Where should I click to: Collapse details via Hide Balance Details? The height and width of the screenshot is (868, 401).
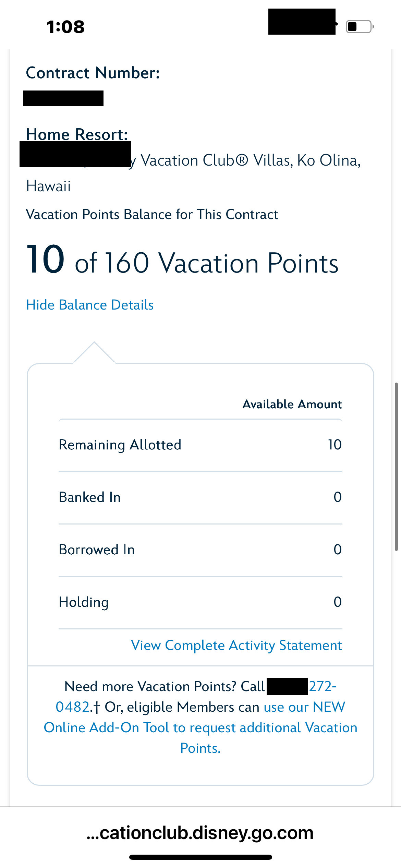tap(90, 305)
